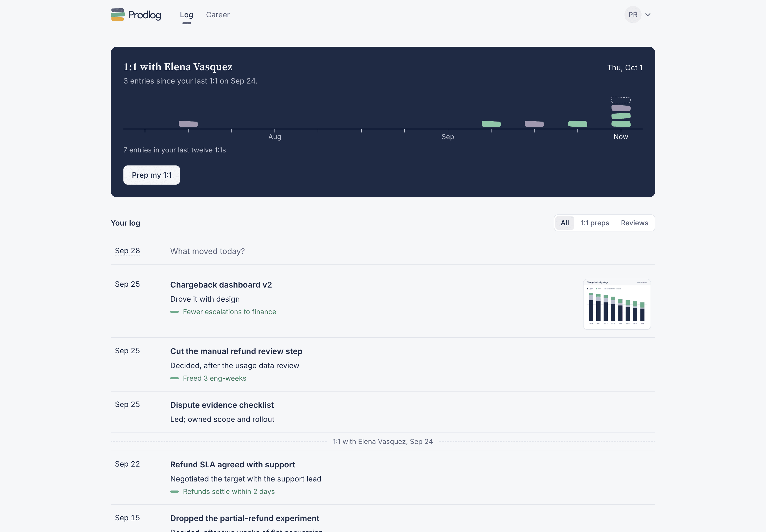Click 'Drove it with design' text
Viewport: 766px width, 532px height.
pos(205,299)
